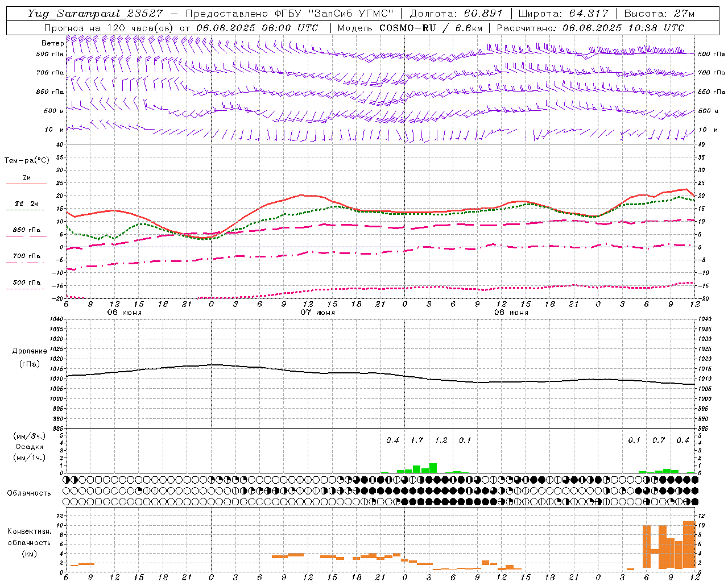The height and width of the screenshot is (582, 728).
Task: Click the (мм/3ч.) unit label
Action: (30, 436)
